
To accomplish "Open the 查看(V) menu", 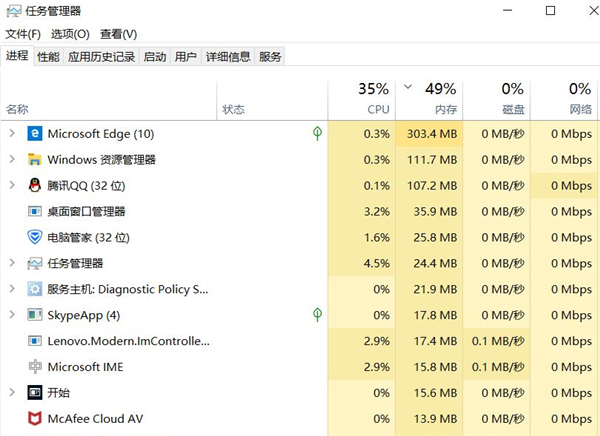I will click(x=119, y=34).
